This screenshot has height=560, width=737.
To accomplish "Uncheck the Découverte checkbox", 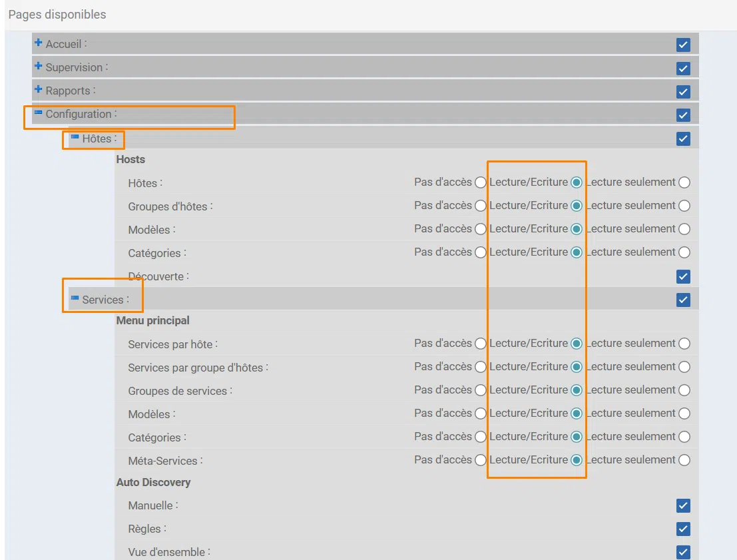I will click(x=682, y=276).
